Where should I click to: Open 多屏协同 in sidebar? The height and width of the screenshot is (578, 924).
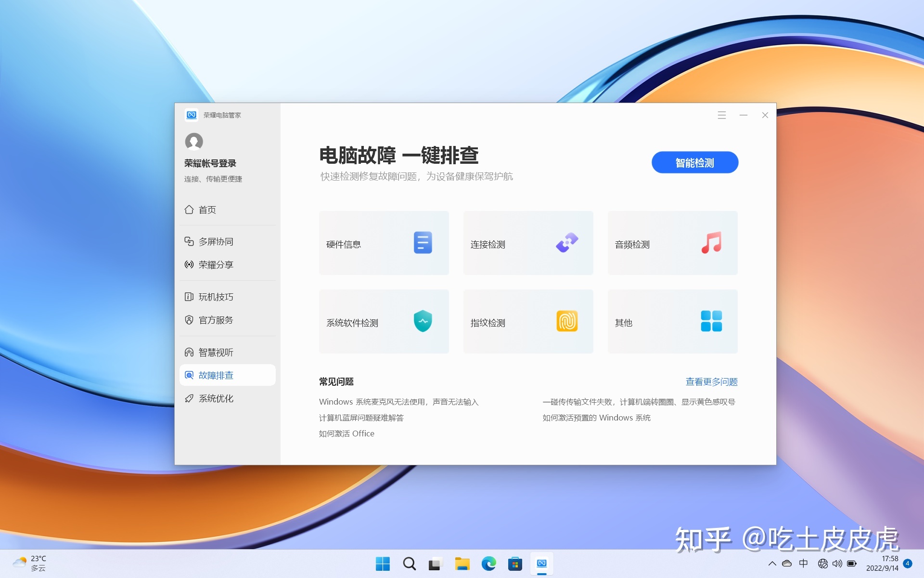coord(228,241)
